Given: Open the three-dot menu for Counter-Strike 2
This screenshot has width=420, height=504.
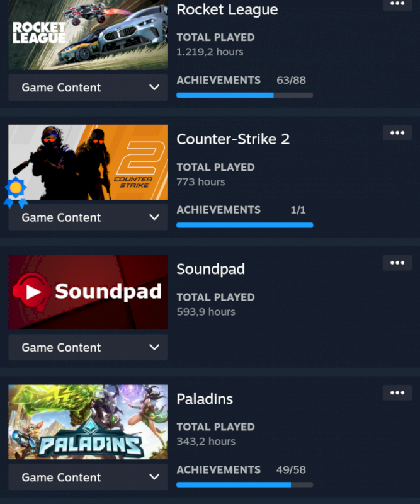Looking at the screenshot, I should coord(397,133).
